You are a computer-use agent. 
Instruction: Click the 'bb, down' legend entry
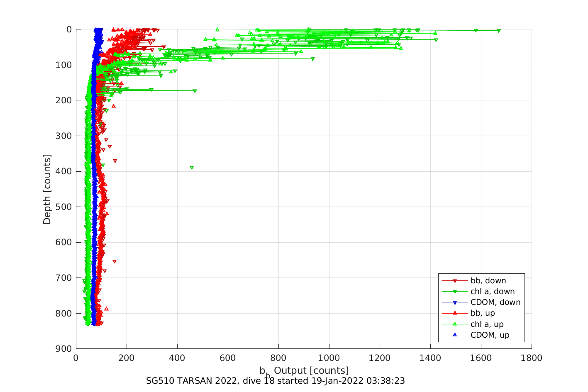coord(474,281)
